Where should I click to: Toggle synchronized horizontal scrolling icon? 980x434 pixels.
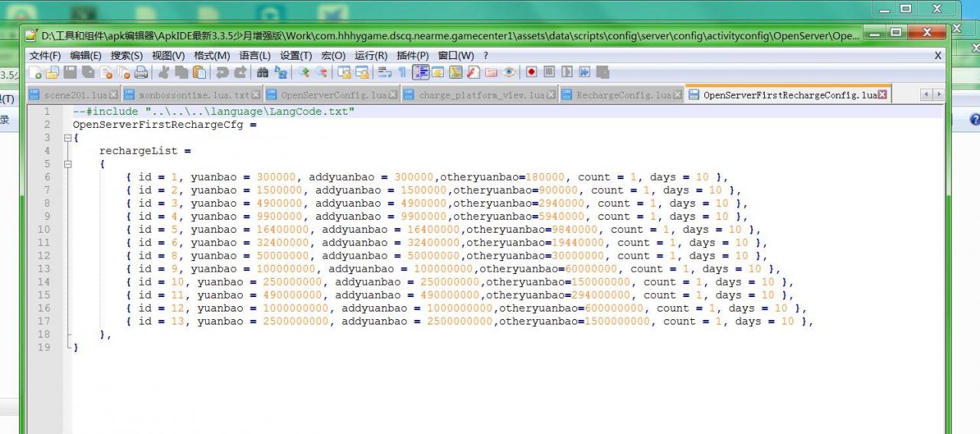click(361, 73)
